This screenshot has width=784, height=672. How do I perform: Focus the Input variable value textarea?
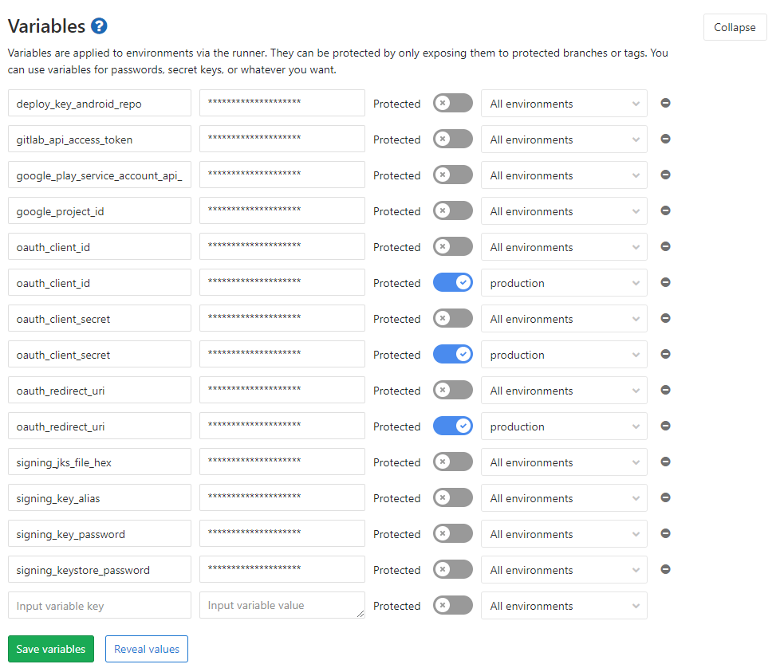coord(282,606)
